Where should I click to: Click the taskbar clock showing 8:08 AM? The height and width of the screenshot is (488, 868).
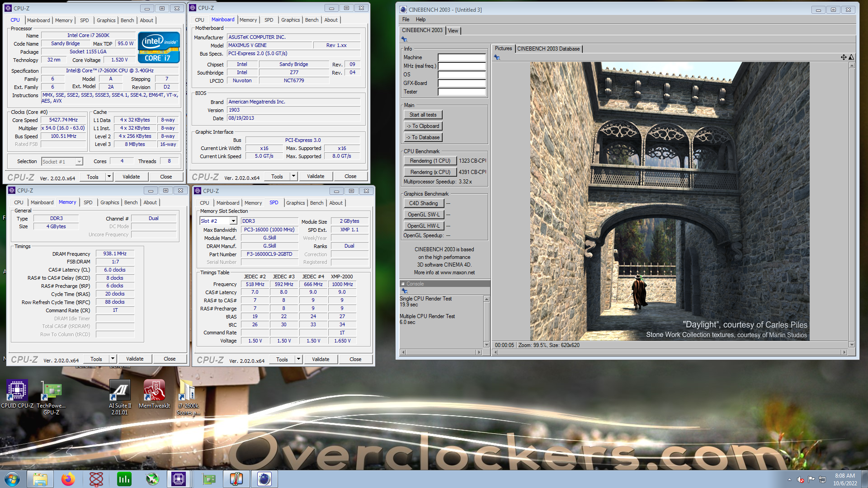[844, 479]
